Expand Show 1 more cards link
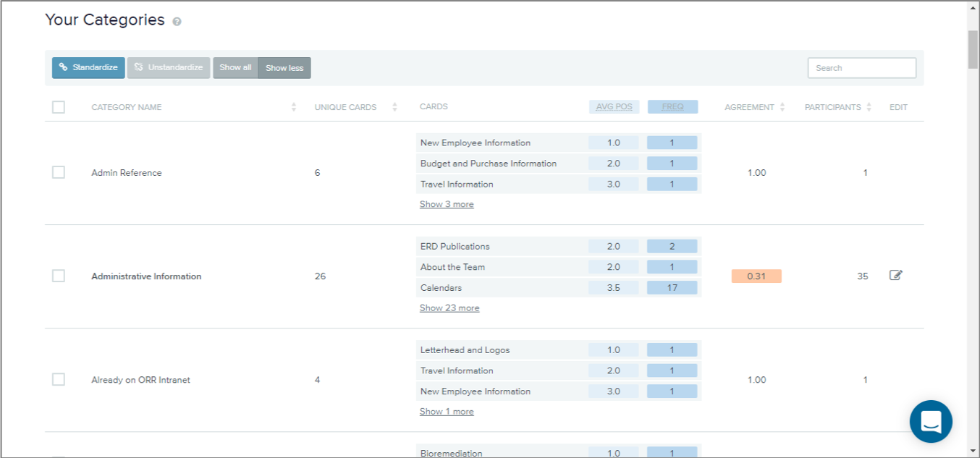Image resolution: width=980 pixels, height=458 pixels. point(447,411)
